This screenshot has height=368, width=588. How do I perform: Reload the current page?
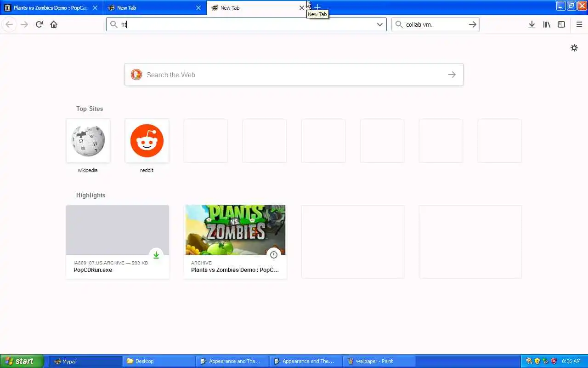[x=39, y=24]
